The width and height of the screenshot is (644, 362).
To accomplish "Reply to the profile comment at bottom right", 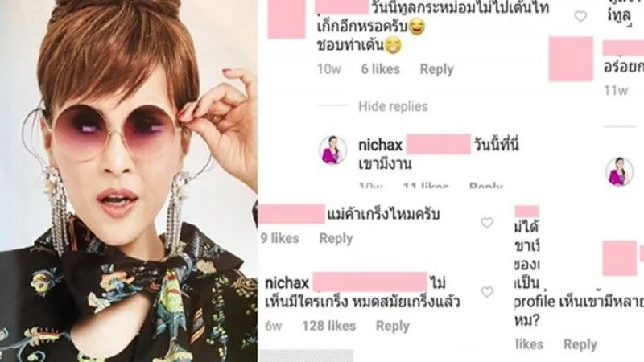I will pyautogui.click(x=580, y=345).
